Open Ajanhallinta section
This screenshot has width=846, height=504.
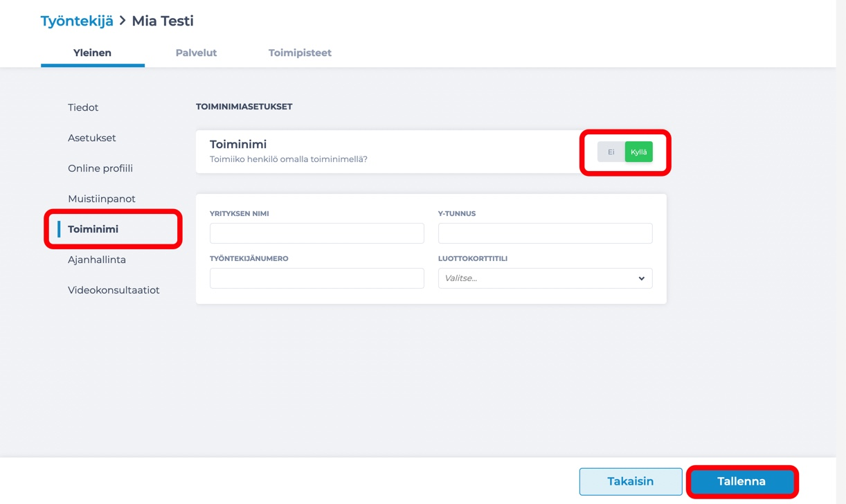click(97, 260)
